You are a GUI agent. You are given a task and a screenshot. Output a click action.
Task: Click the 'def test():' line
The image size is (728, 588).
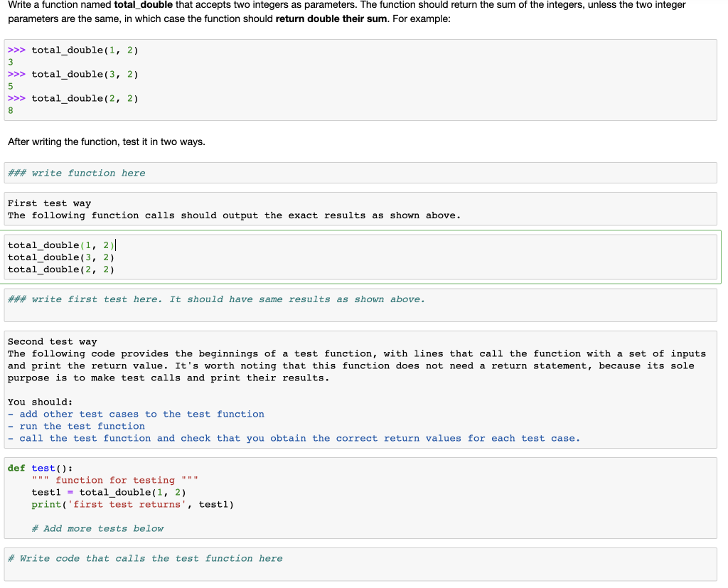40,468
